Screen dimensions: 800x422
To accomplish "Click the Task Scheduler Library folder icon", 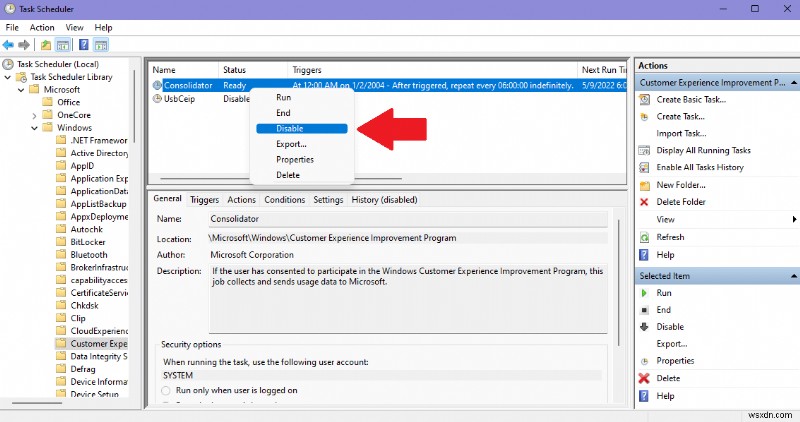I will point(21,77).
